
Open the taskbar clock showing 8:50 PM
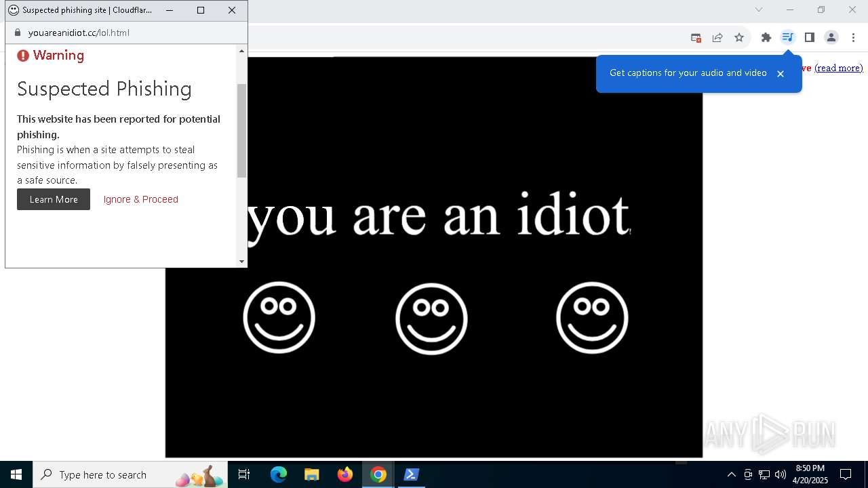pos(810,474)
